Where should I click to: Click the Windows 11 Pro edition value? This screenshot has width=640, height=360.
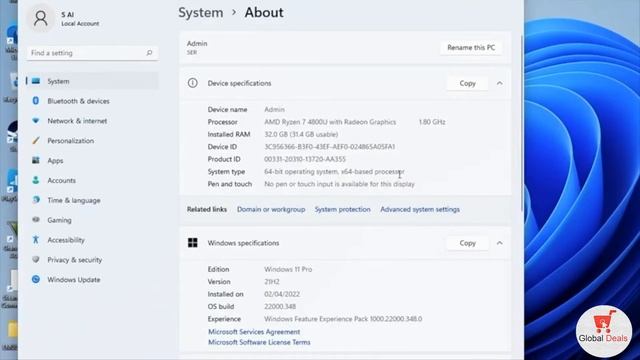click(288, 269)
